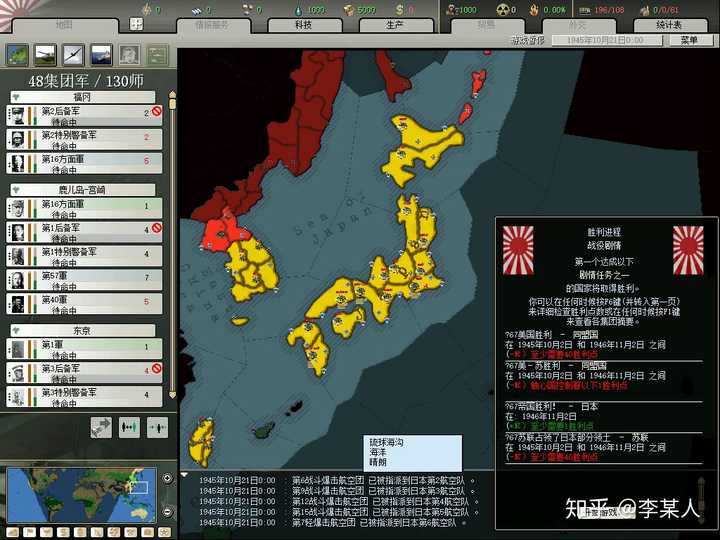Select terrain map mode mountain icon
The width and height of the screenshot is (720, 540).
[13, 532]
